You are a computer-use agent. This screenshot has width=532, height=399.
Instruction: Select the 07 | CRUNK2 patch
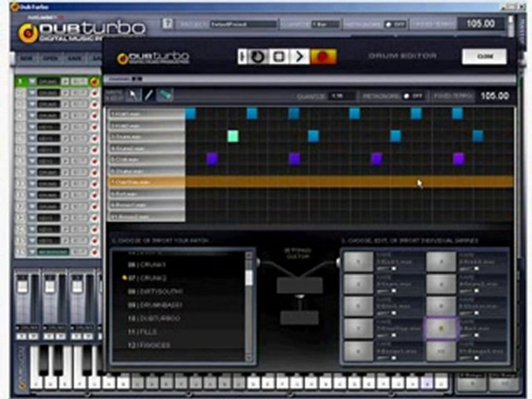(147, 278)
